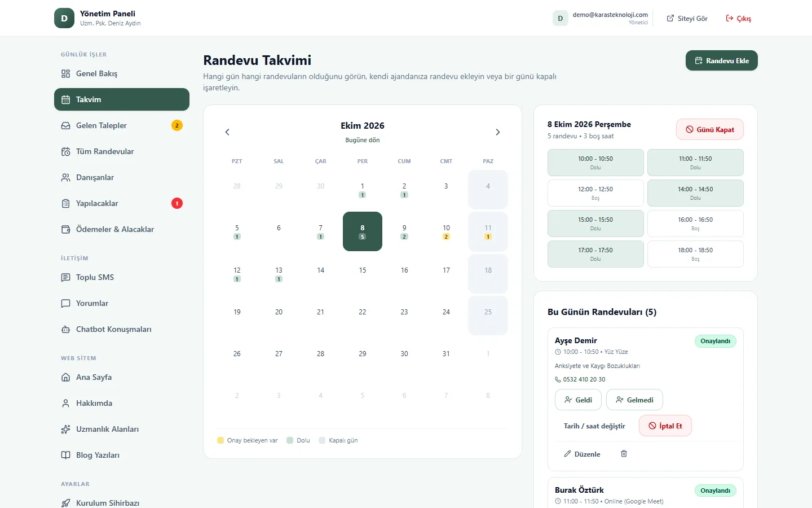Select October 10 with pending badge
812x508 pixels.
coord(446,231)
